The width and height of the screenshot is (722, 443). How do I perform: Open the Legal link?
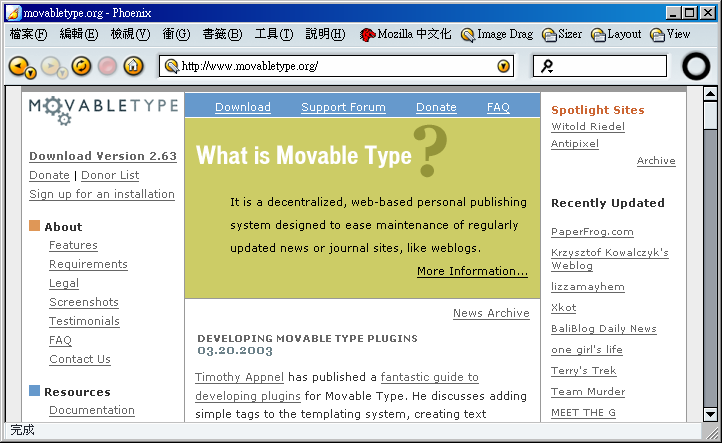tap(64, 283)
